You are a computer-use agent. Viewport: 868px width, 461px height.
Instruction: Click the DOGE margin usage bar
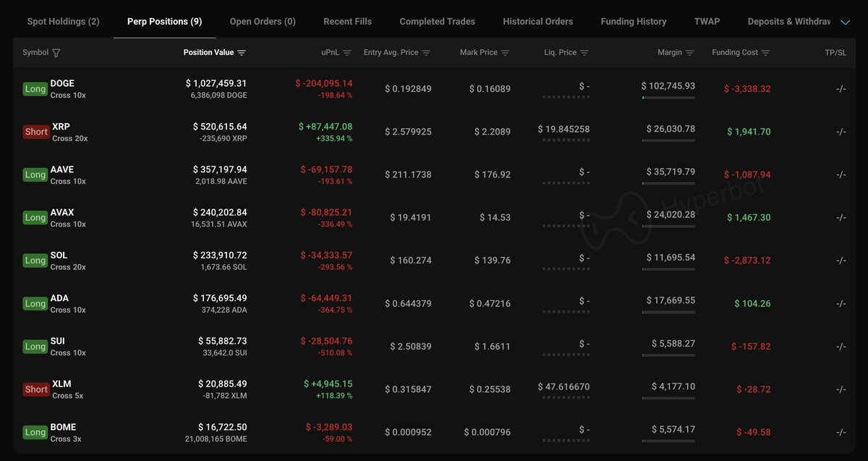[x=668, y=98]
